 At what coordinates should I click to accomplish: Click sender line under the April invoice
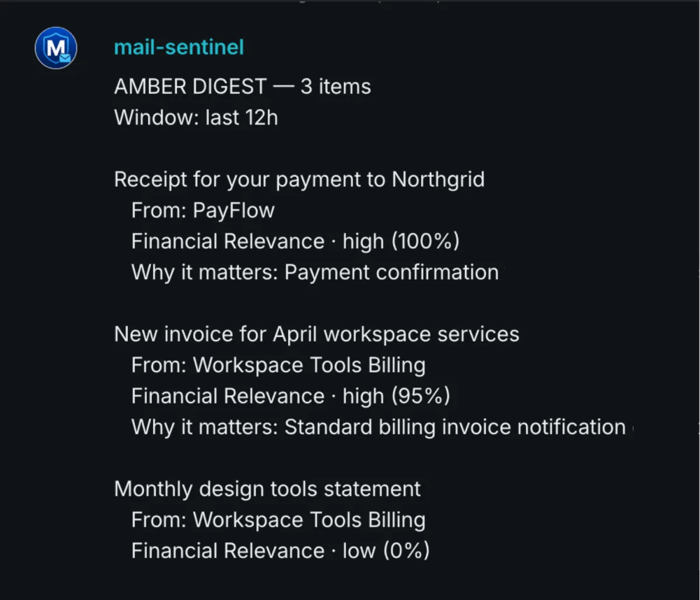coord(278,365)
